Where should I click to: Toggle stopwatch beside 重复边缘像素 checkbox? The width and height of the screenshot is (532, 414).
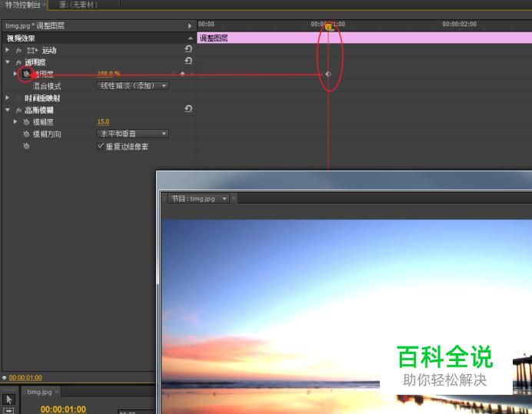tap(26, 146)
